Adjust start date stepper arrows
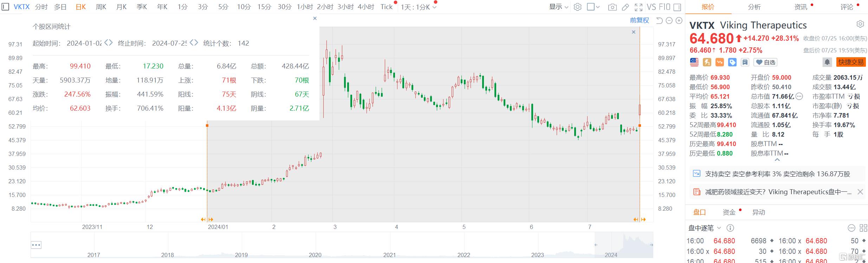 coord(108,43)
